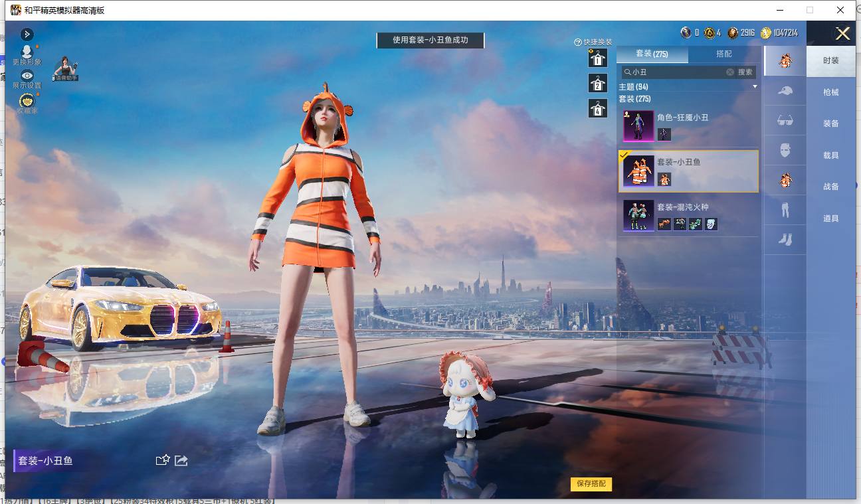861x504 pixels.
Task: Open the 时装 fashion tab
Action: pos(831,60)
